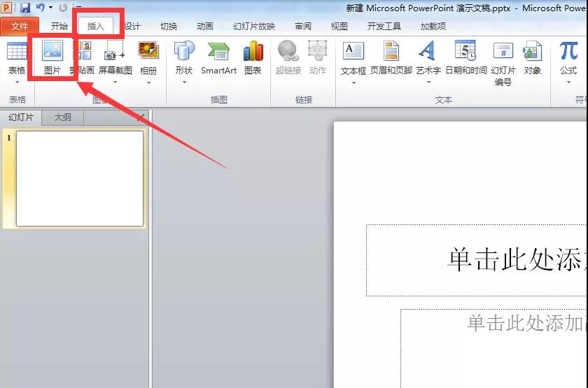
Task: Expand the 屏幕截图 dropdown arrow
Action: tap(115, 82)
